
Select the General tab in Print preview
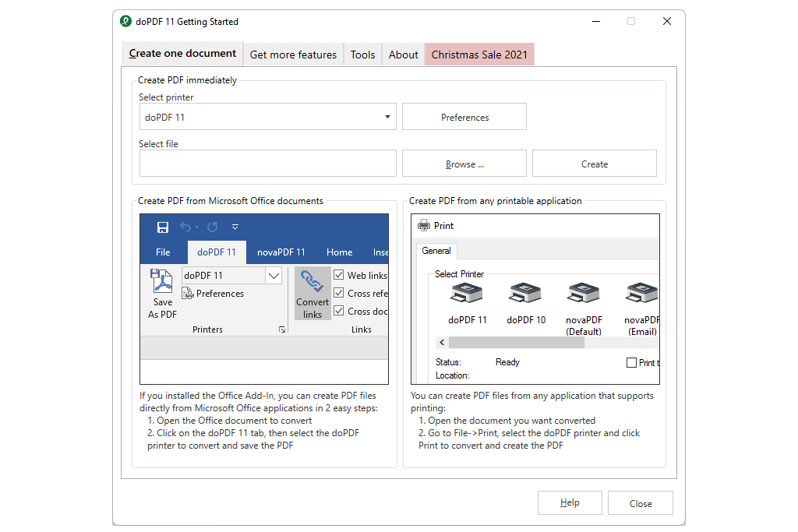[436, 251]
